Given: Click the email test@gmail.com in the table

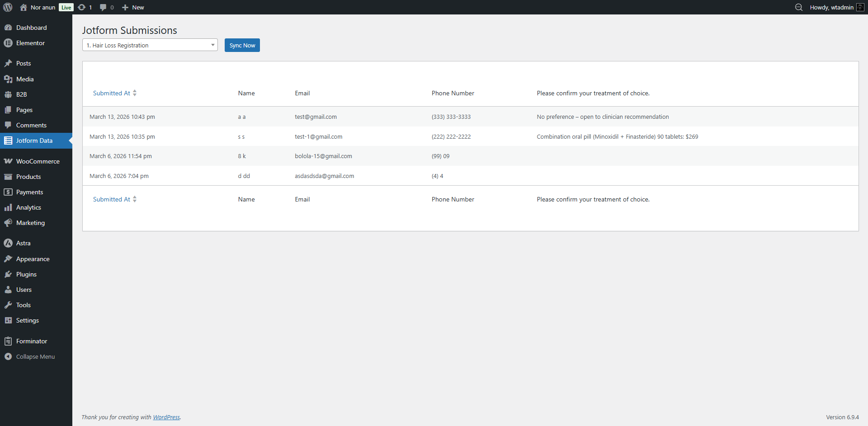Looking at the screenshot, I should pos(315,117).
